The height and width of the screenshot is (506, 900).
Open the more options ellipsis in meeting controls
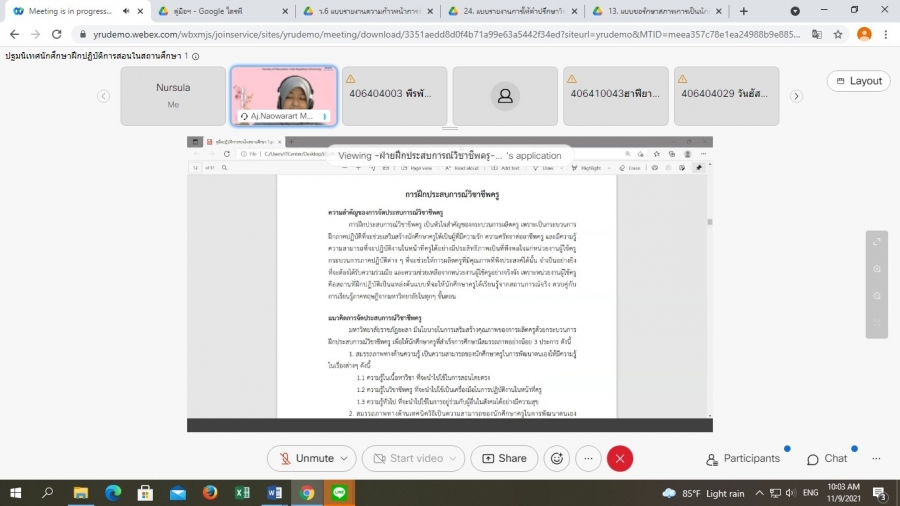pos(589,458)
